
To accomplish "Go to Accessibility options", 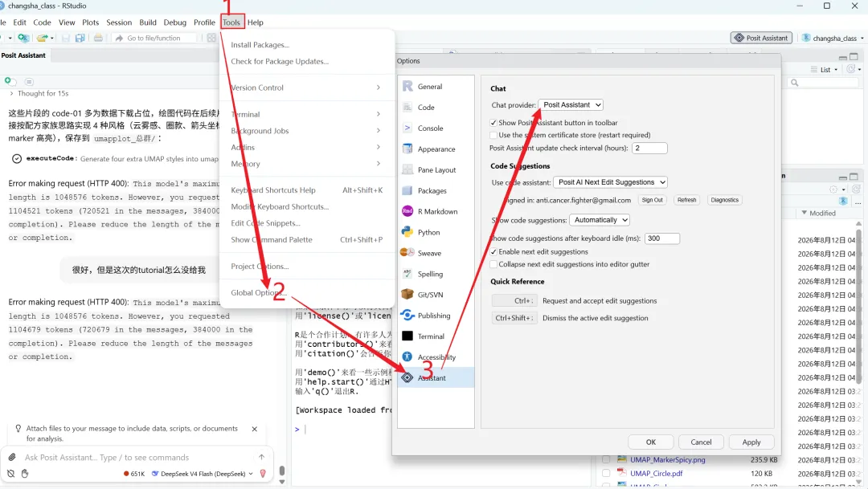I will click(435, 357).
